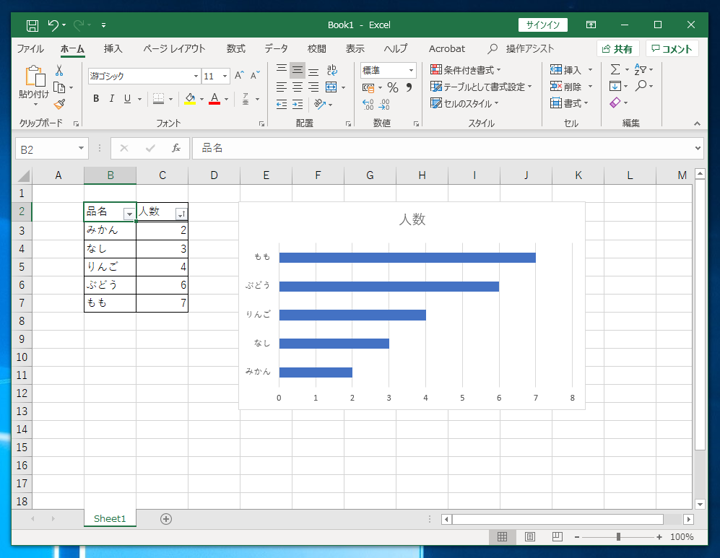Click the zoom slider handle
Image resolution: width=720 pixels, height=558 pixels.
(x=619, y=537)
